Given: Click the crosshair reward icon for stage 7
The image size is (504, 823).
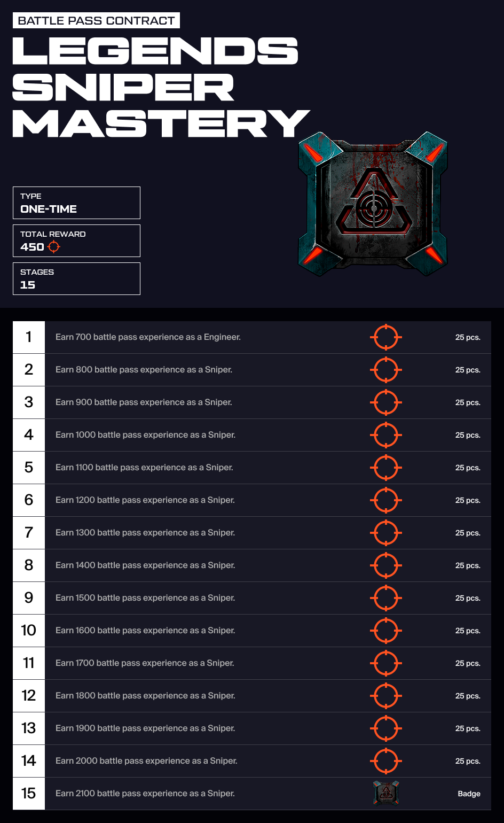Looking at the screenshot, I should pyautogui.click(x=386, y=533).
